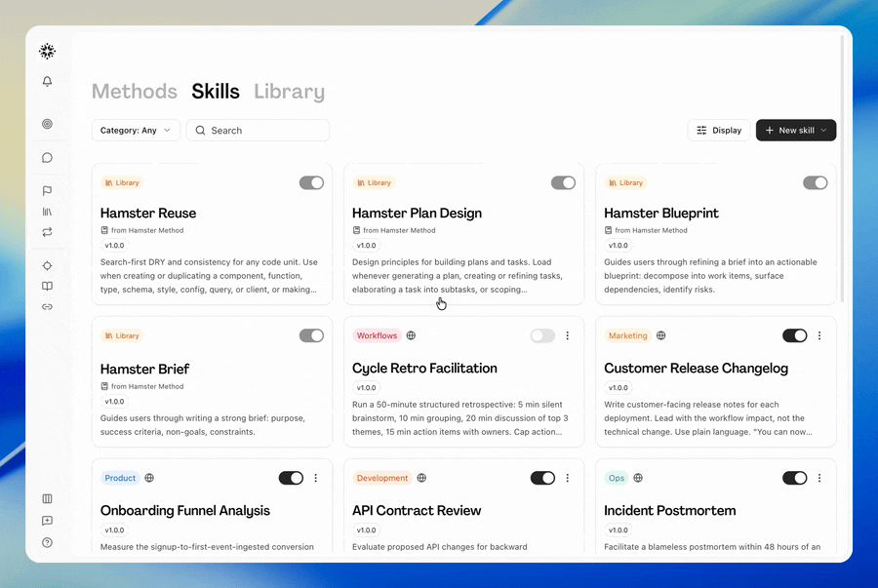Screen dimensions: 878x588
Task: Open more options on Onboarding Funnel Analysis
Action: click(316, 478)
